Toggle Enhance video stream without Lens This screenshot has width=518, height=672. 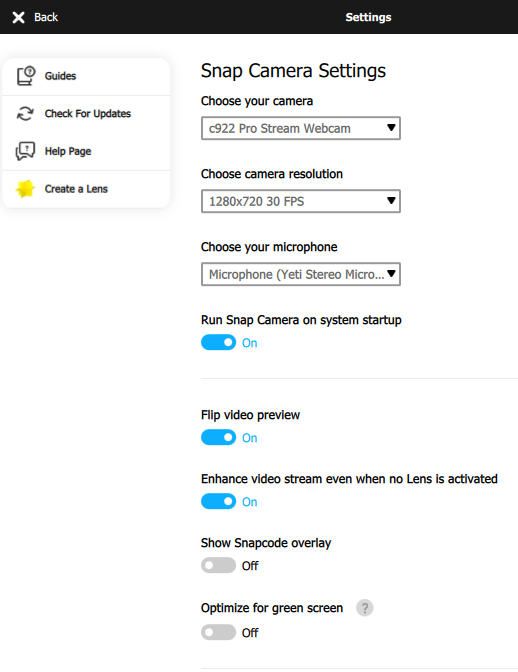click(219, 501)
